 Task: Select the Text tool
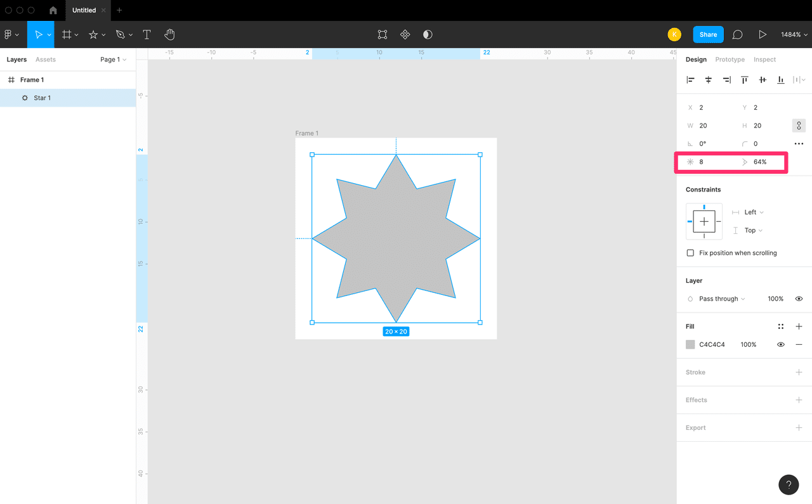147,35
